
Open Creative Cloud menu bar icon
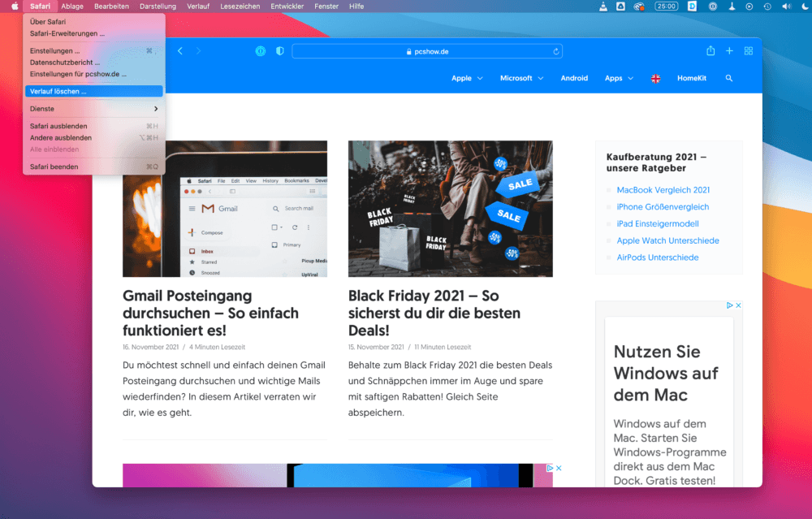point(640,6)
